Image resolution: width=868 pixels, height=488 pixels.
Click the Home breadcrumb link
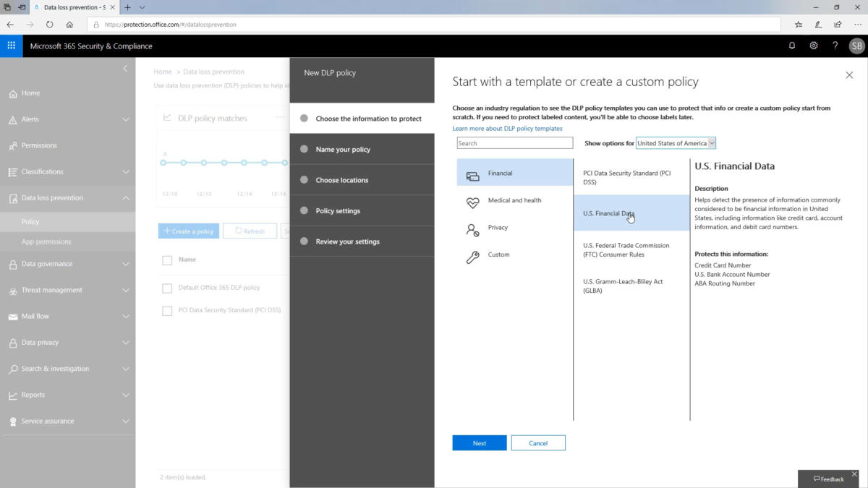pos(163,72)
